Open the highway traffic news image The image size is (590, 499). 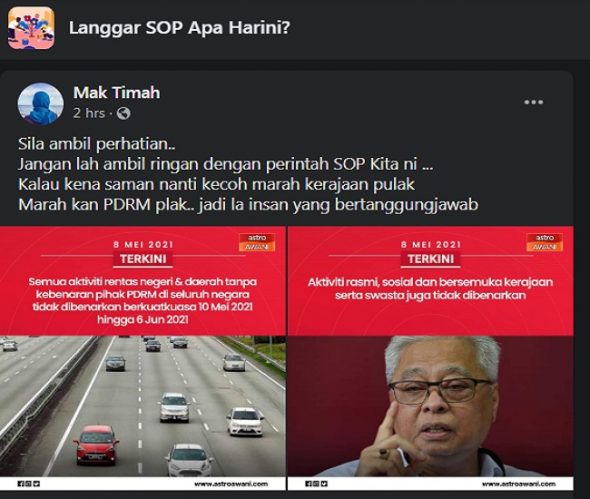coord(143,358)
